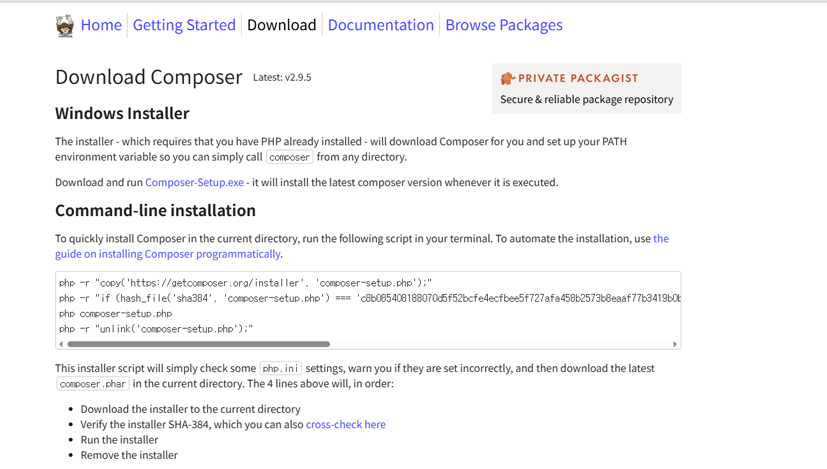Viewport: 827px width, 469px height.
Task: Select the Download navigation tab
Action: 281,25
